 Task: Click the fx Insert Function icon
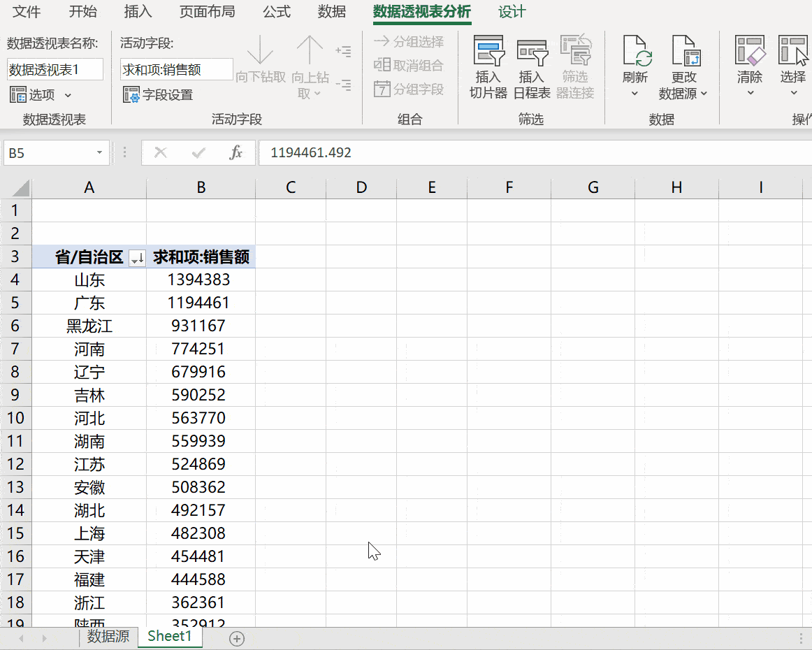(238, 152)
